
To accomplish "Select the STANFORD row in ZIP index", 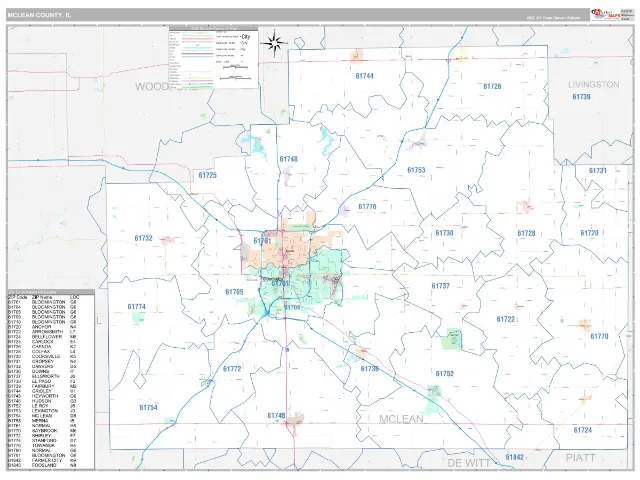I will 42,441.
